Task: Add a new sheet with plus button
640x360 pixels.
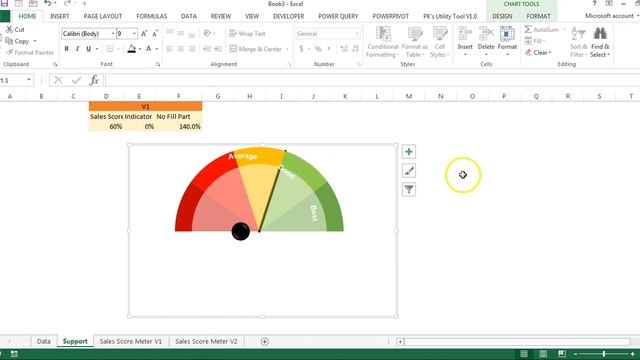Action: (264, 342)
